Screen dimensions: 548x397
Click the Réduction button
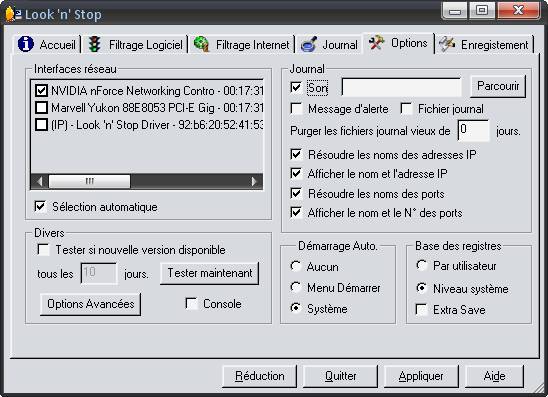[x=260, y=376]
